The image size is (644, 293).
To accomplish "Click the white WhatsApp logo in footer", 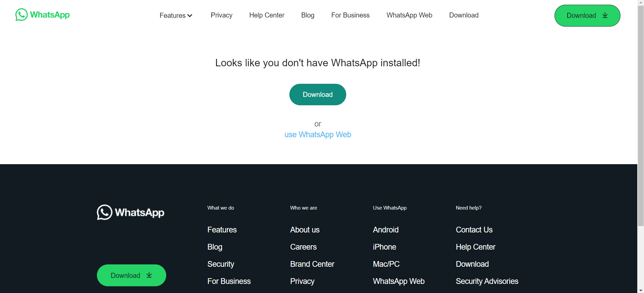I will (131, 212).
